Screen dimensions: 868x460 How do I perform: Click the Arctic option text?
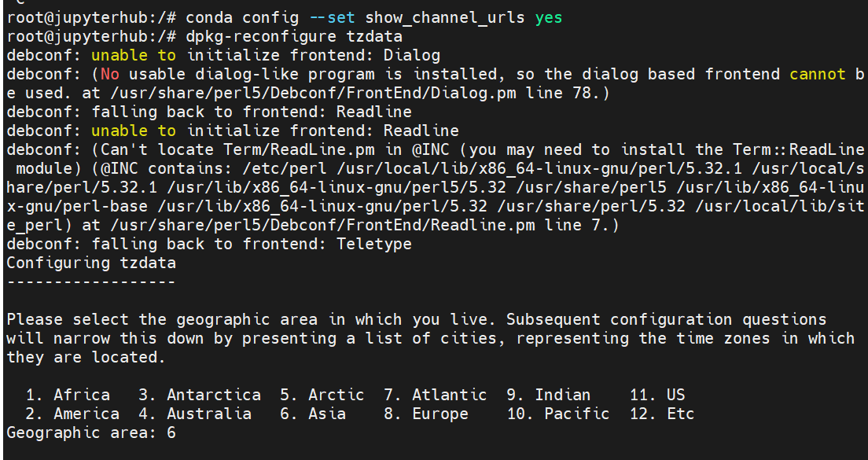(x=336, y=395)
